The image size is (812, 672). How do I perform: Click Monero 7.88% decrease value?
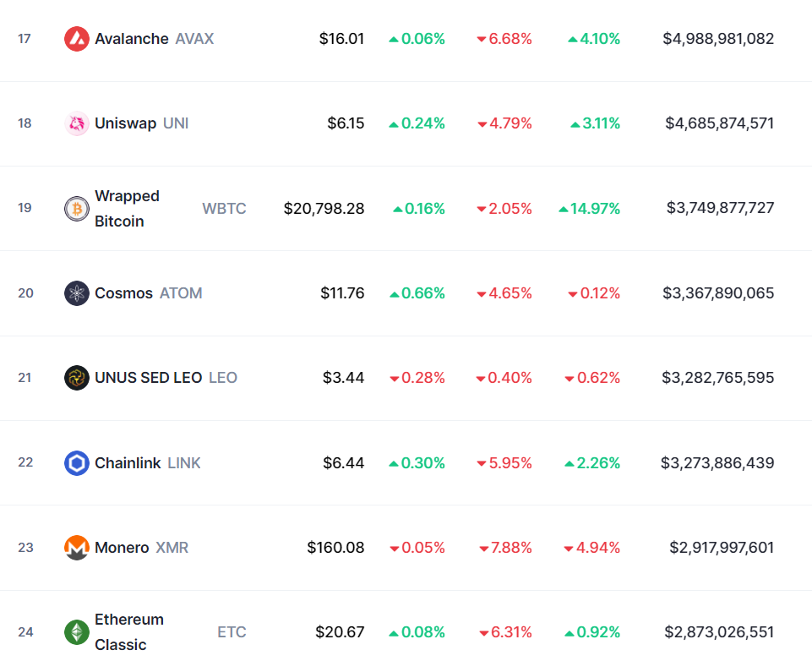pyautogui.click(x=505, y=548)
